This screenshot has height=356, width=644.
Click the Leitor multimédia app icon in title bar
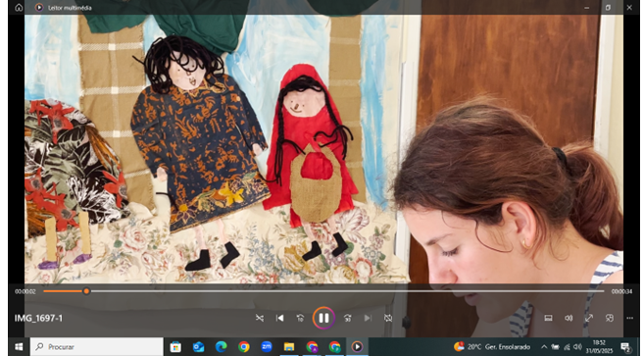click(39, 8)
